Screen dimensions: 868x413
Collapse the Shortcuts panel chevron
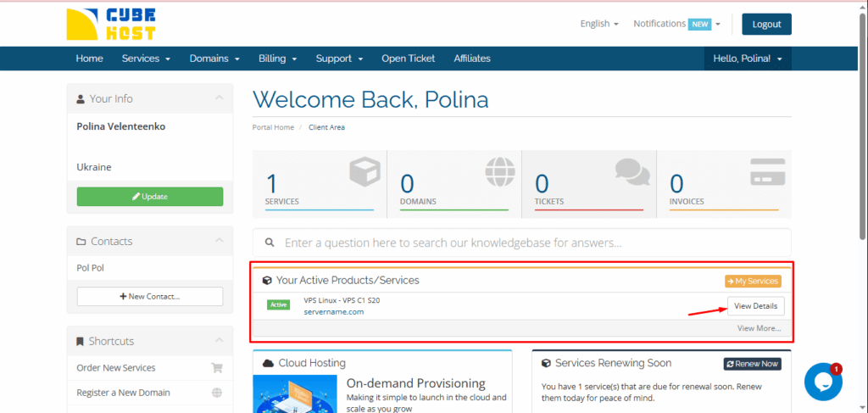[x=219, y=341]
